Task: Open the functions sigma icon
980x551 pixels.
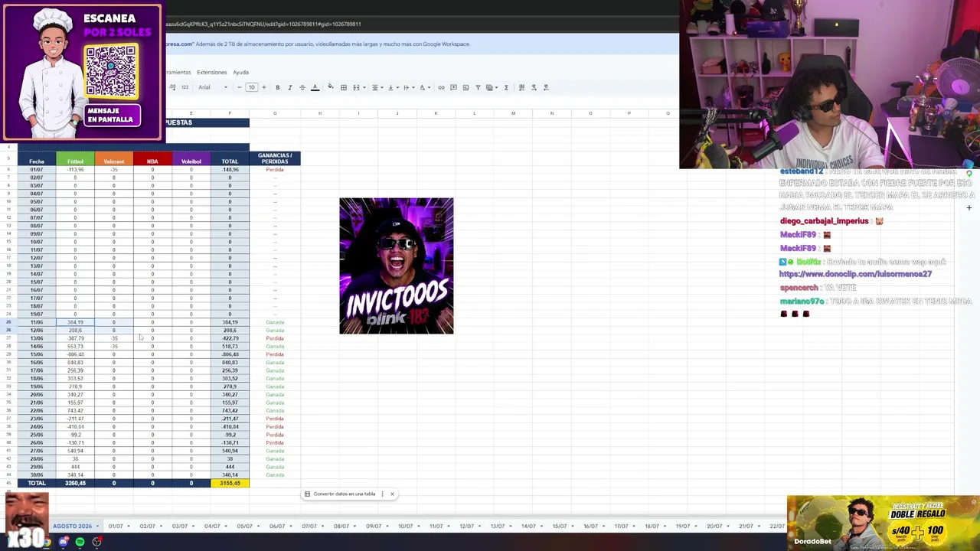Action: point(506,87)
